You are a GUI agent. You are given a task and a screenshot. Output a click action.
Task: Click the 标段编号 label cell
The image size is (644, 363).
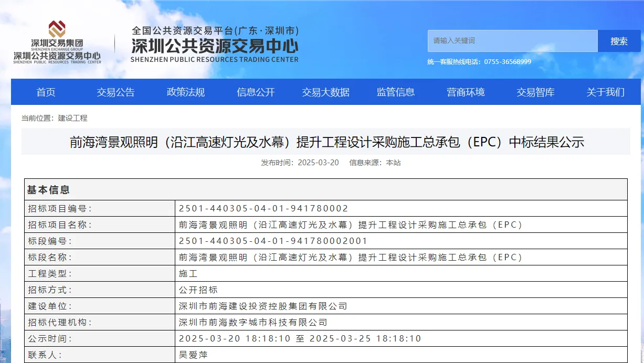(x=100, y=241)
